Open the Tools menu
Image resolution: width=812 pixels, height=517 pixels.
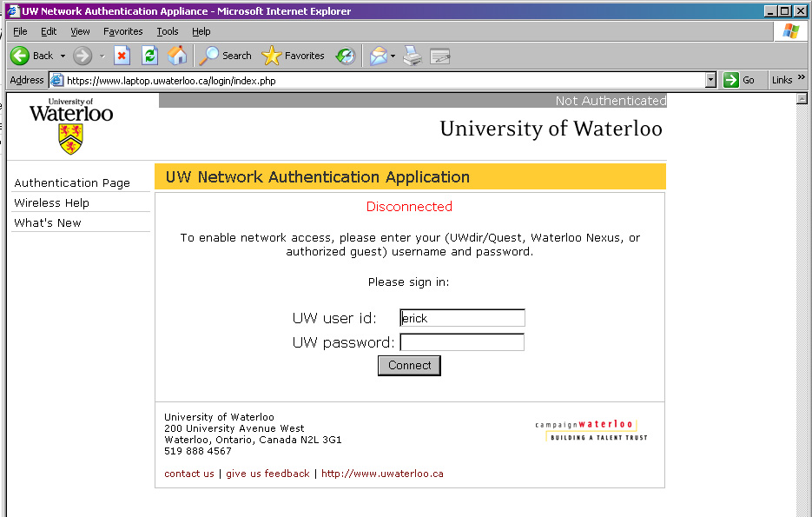point(168,31)
